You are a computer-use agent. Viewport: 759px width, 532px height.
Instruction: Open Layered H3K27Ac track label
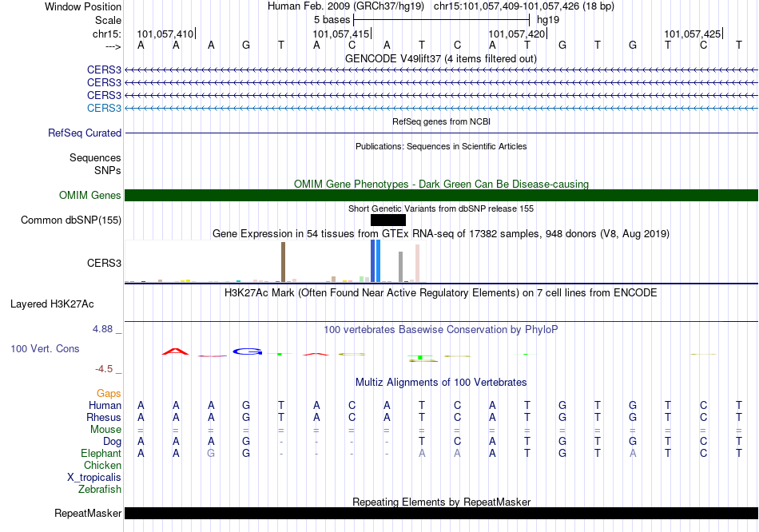tap(52, 304)
